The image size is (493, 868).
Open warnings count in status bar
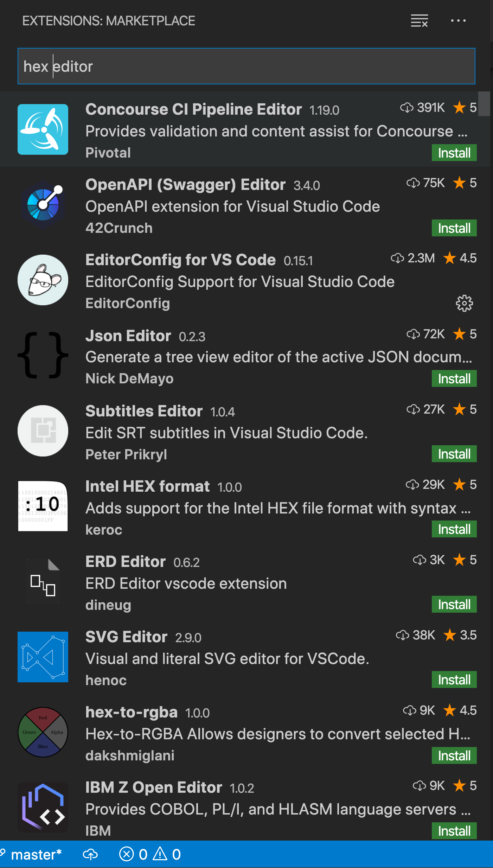[x=167, y=854]
